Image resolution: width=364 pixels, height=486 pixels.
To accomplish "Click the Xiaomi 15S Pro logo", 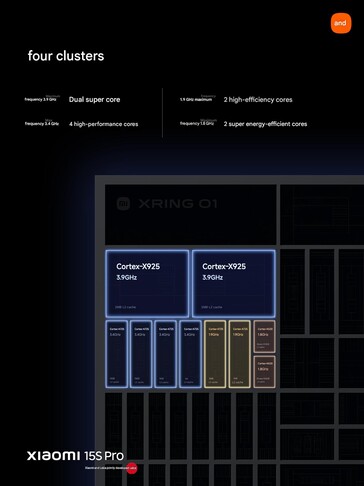I will pos(75,456).
